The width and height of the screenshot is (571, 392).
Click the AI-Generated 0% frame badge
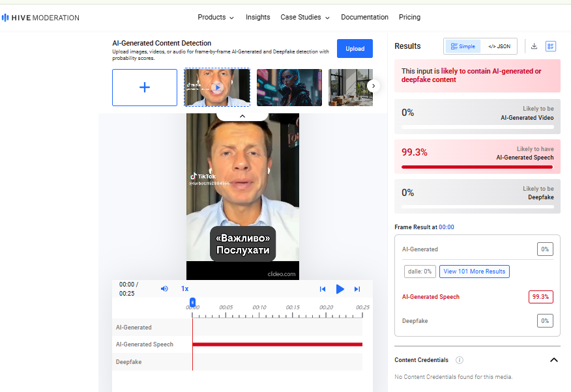pyautogui.click(x=545, y=249)
